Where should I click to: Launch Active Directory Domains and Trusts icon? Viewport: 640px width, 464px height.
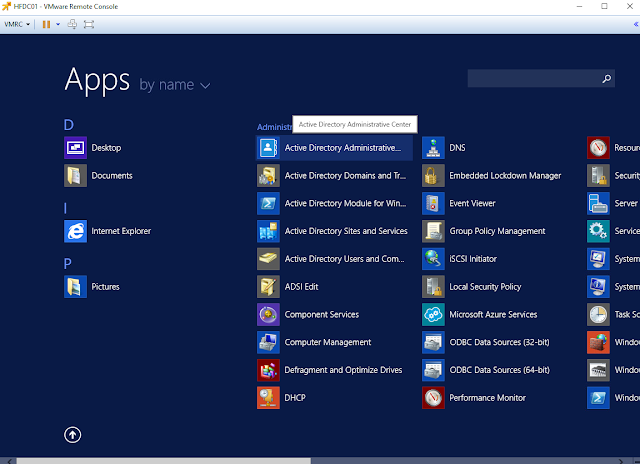click(268, 175)
